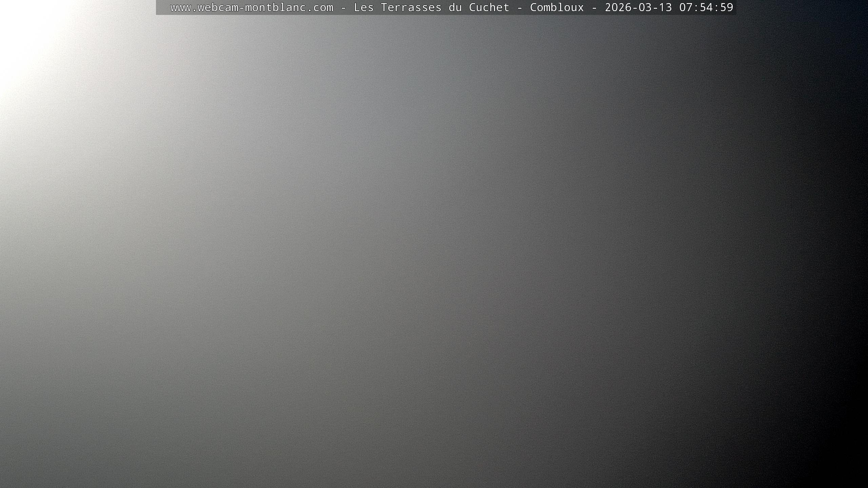Click the 'www' prefix in banner
Screen dimensions: 868x488
click(x=180, y=7)
